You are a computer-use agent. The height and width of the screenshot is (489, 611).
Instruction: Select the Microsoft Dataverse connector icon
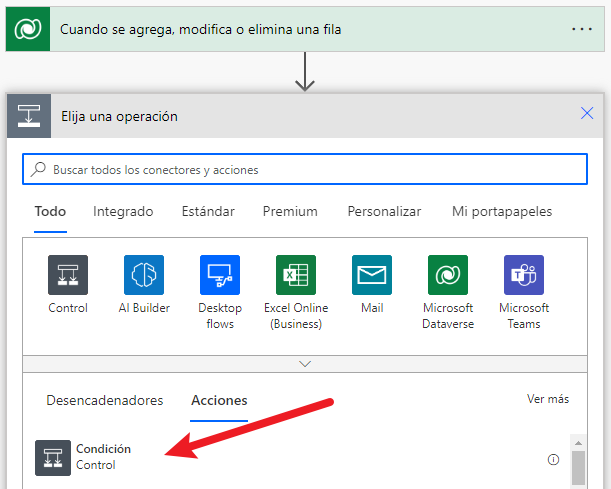448,275
